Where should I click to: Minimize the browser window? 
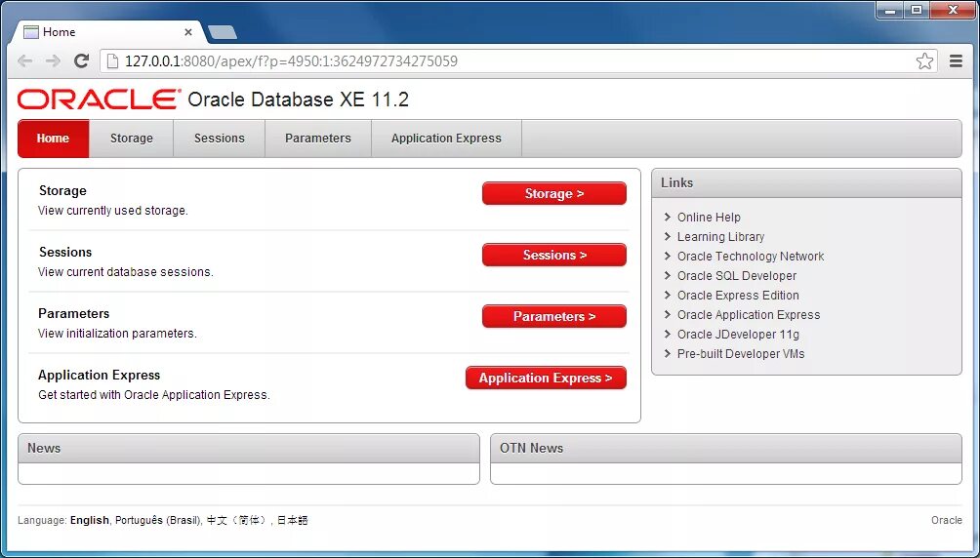pos(890,10)
